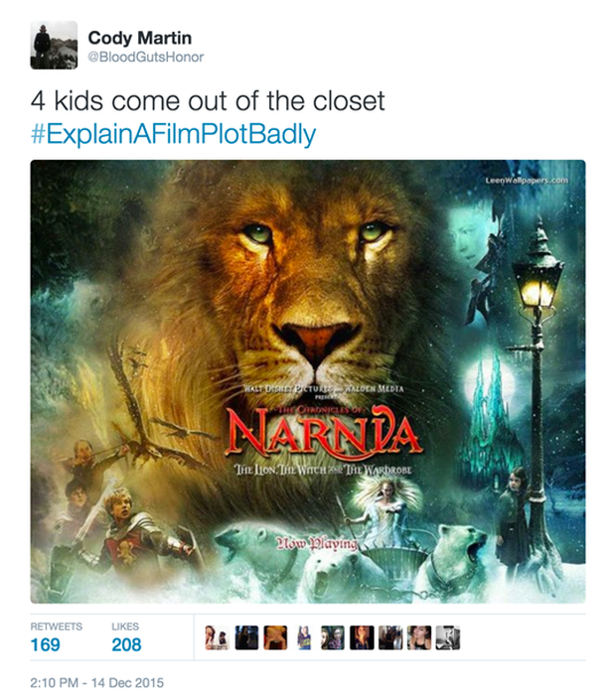View the 169 retweets list
The height and width of the screenshot is (700, 616).
(45, 645)
